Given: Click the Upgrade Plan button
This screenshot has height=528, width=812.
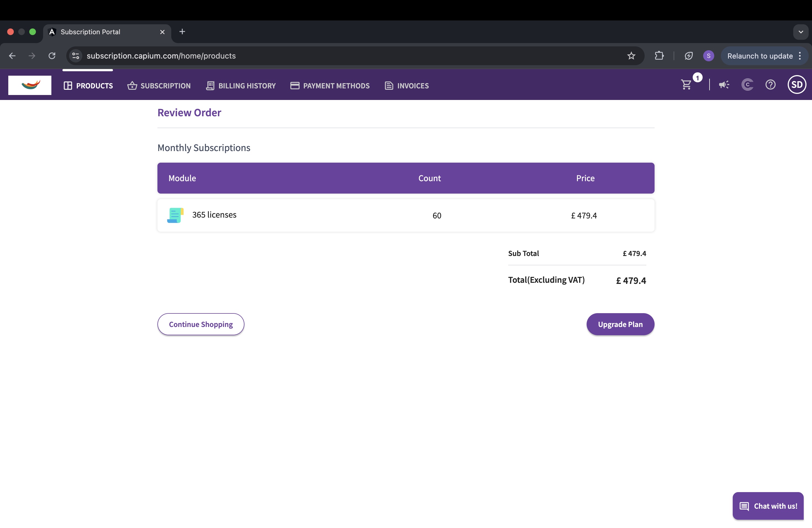Looking at the screenshot, I should [620, 324].
